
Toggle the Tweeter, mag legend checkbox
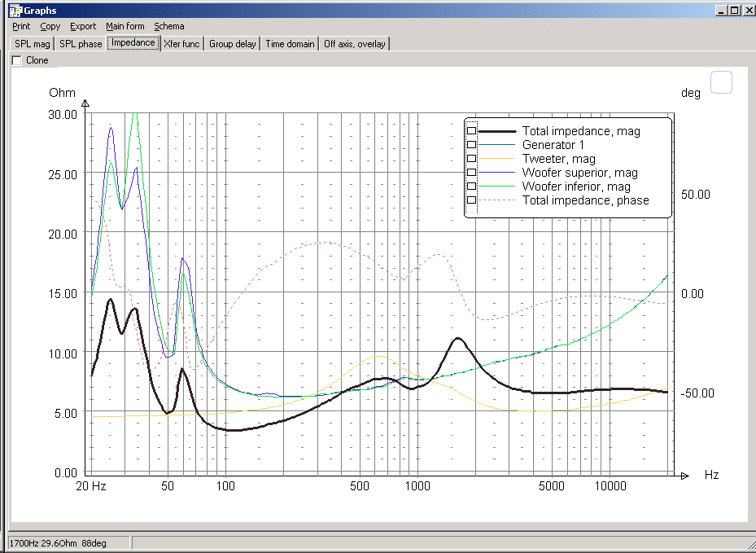pos(471,158)
